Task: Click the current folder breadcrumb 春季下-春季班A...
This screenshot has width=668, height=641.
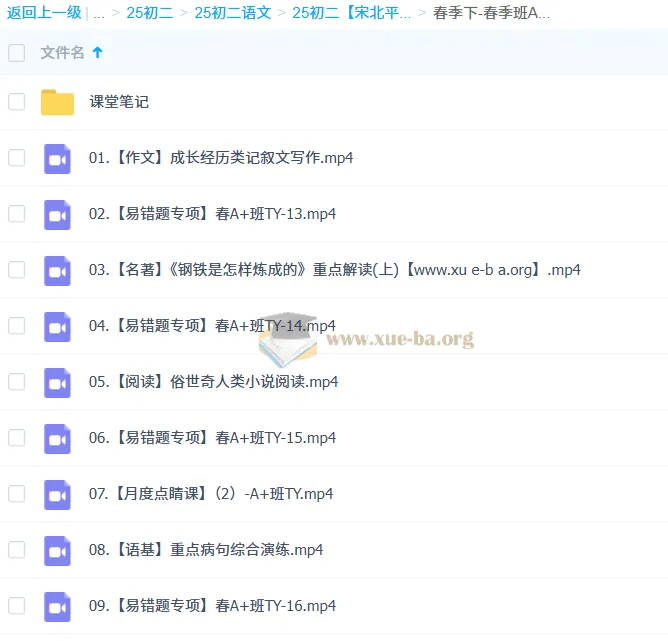Action: point(492,13)
